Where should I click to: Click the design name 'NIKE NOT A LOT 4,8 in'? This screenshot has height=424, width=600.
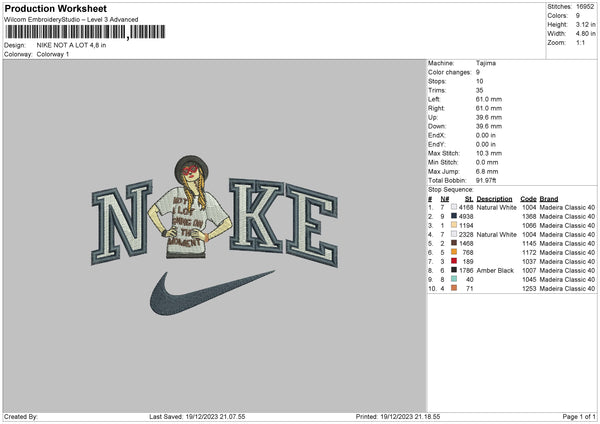[x=71, y=45]
